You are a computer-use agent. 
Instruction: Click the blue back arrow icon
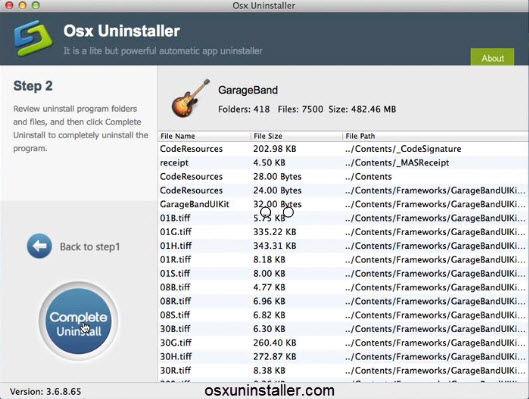point(39,246)
